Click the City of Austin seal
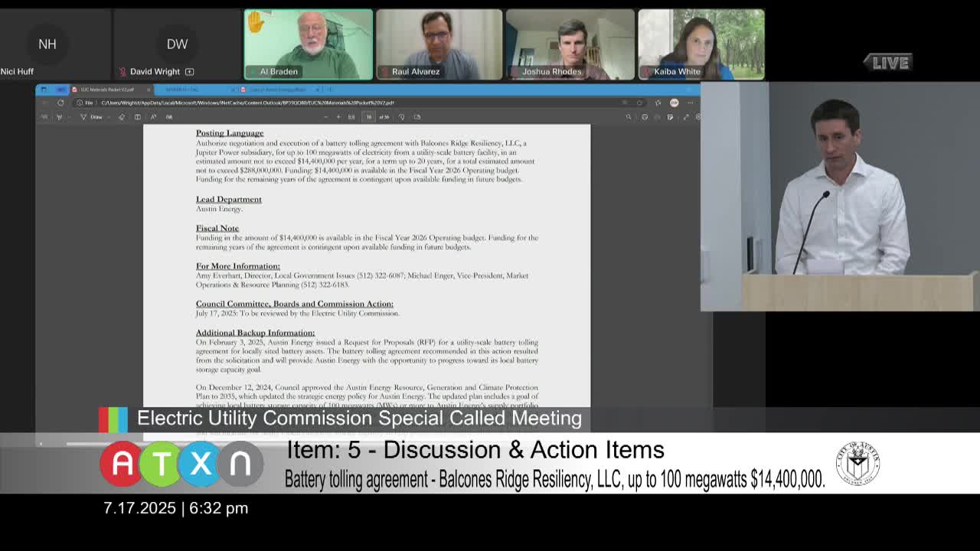 [x=857, y=464]
